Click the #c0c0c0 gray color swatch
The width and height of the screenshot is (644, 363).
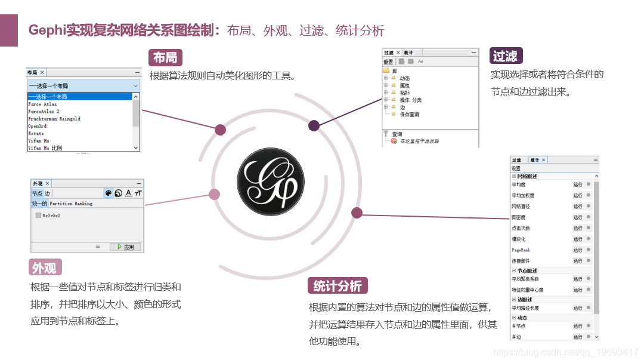point(38,215)
